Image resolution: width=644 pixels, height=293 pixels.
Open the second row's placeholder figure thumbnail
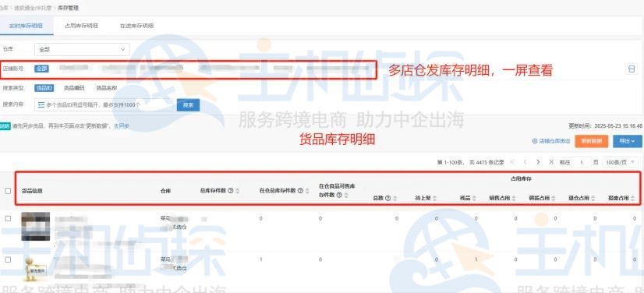36,268
